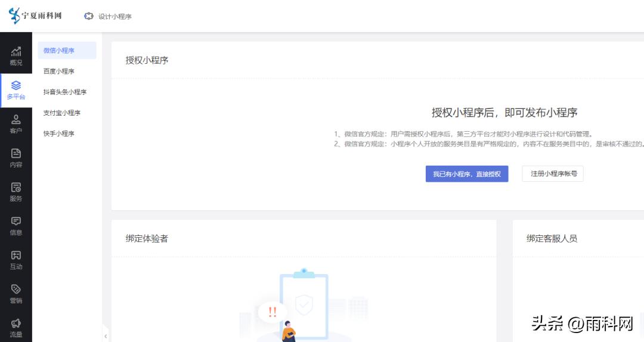
Task: Click the 绑定客服人员 section title
Action: [x=552, y=238]
